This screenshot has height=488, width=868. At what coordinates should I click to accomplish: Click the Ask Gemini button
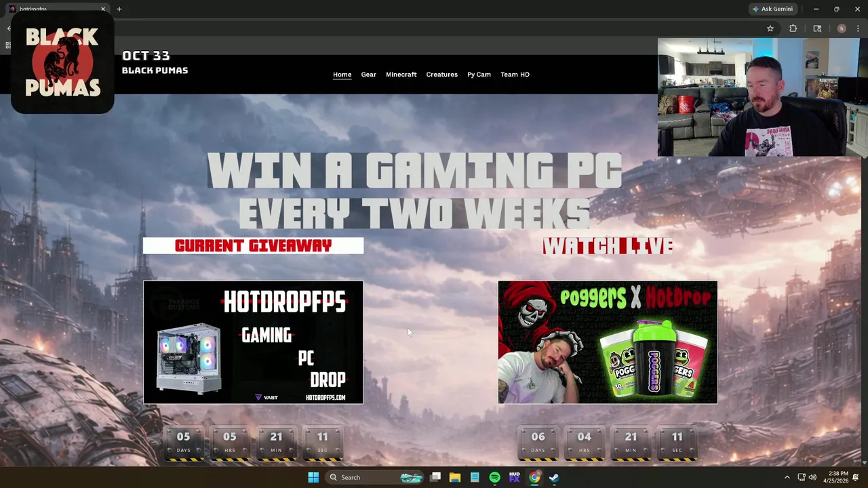[x=772, y=9]
